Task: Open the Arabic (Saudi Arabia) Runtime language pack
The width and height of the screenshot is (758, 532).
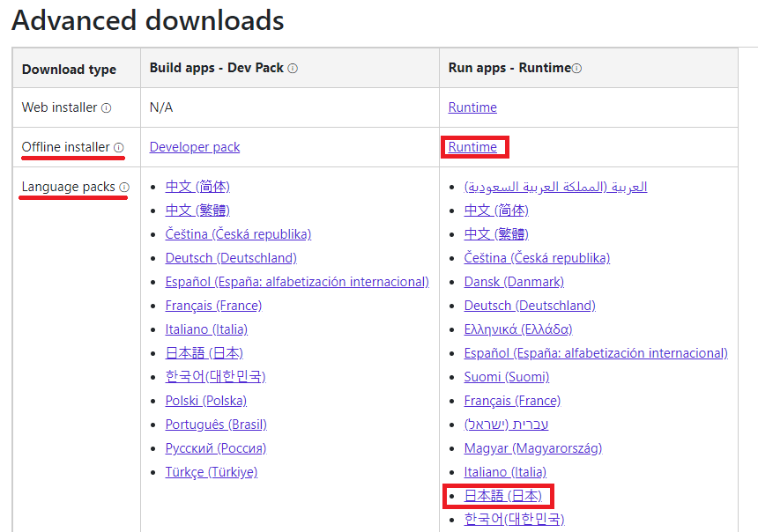Action: 555,187
